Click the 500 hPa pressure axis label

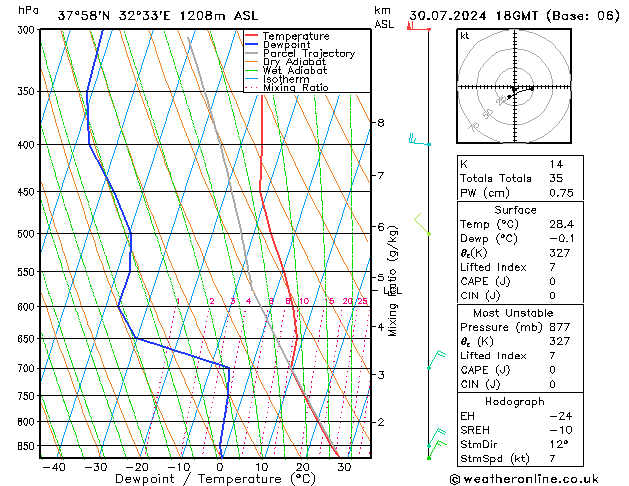[27, 234]
